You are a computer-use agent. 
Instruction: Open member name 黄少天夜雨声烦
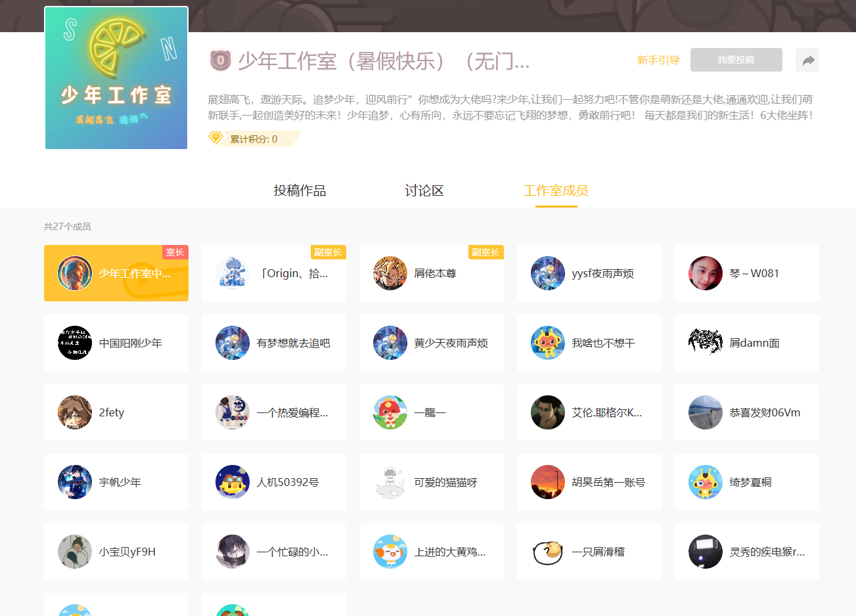click(x=451, y=343)
